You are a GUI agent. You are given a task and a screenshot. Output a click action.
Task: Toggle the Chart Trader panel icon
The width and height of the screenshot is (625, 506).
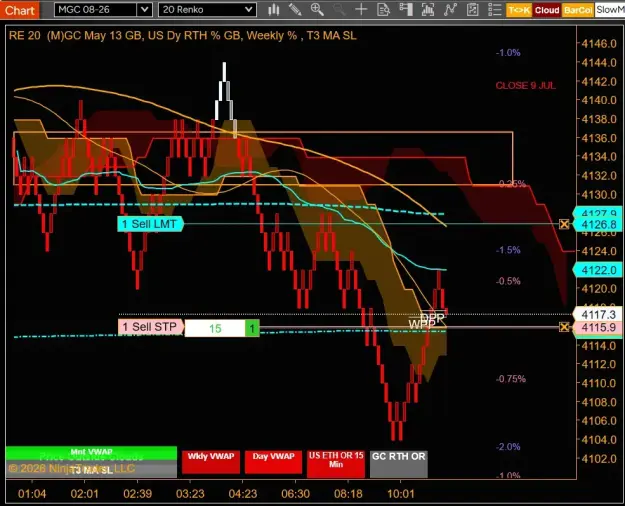406,10
